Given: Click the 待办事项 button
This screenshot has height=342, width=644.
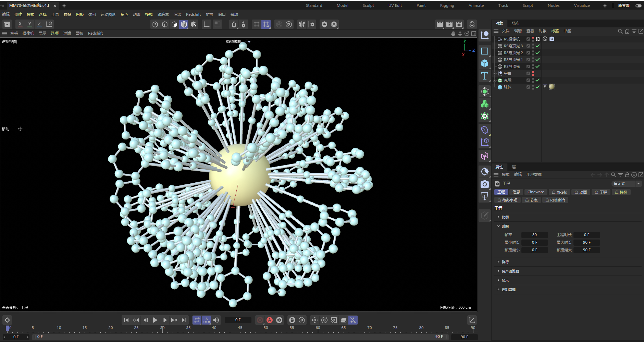Looking at the screenshot, I should [508, 200].
